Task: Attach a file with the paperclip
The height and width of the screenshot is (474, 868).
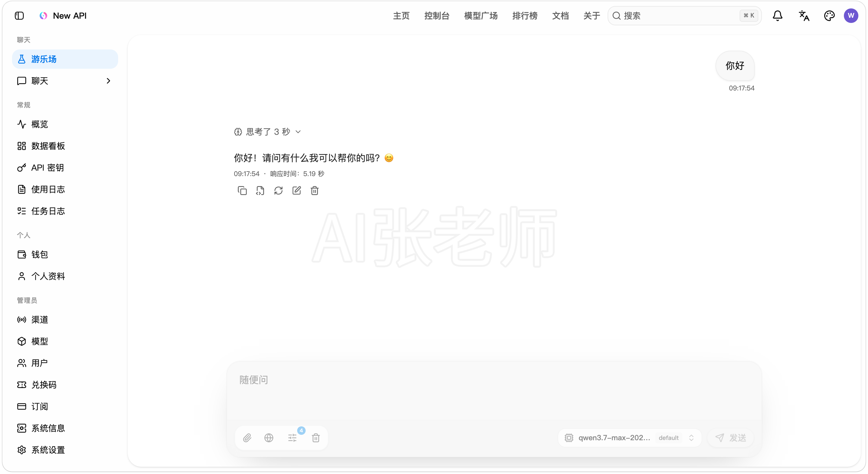Action: [247, 438]
